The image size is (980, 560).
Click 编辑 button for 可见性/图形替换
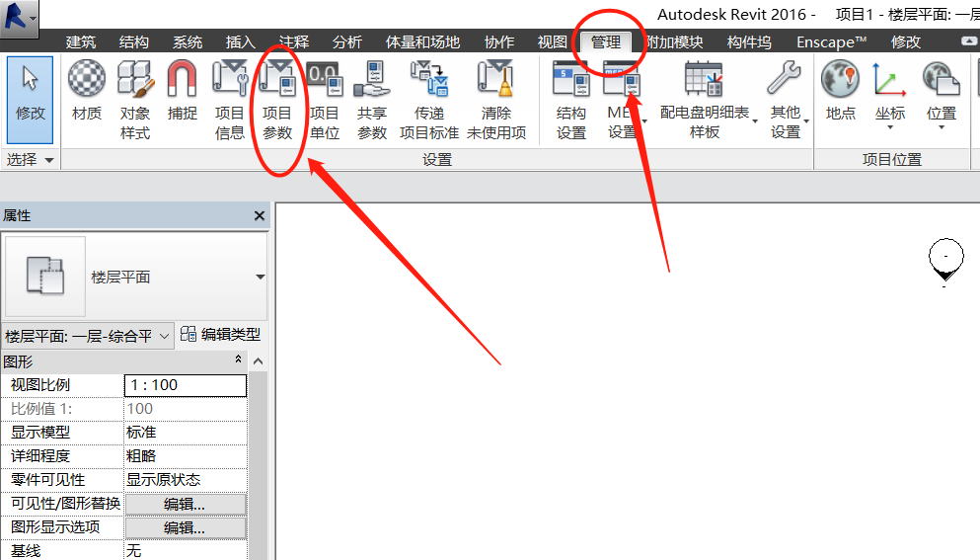click(185, 504)
